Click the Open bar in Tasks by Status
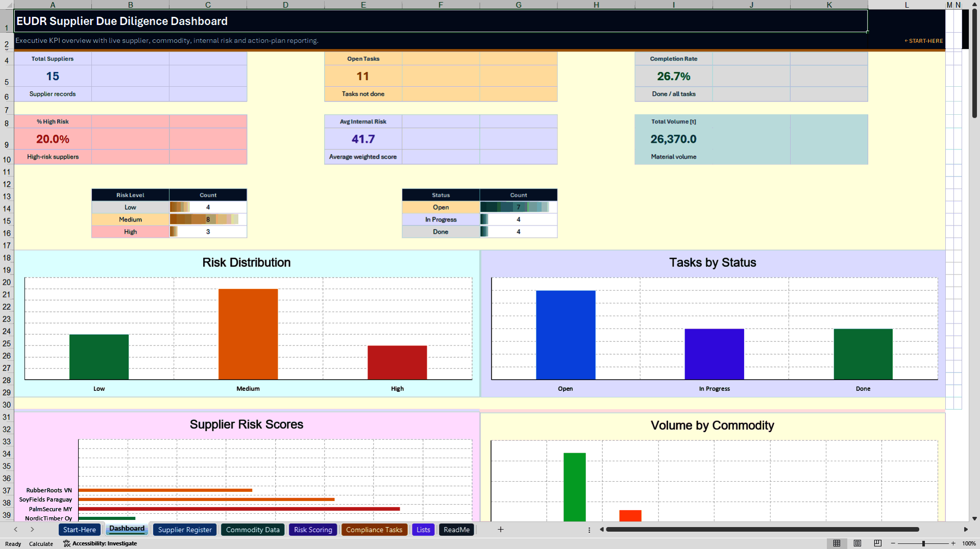This screenshot has height=549, width=980. [x=566, y=335]
